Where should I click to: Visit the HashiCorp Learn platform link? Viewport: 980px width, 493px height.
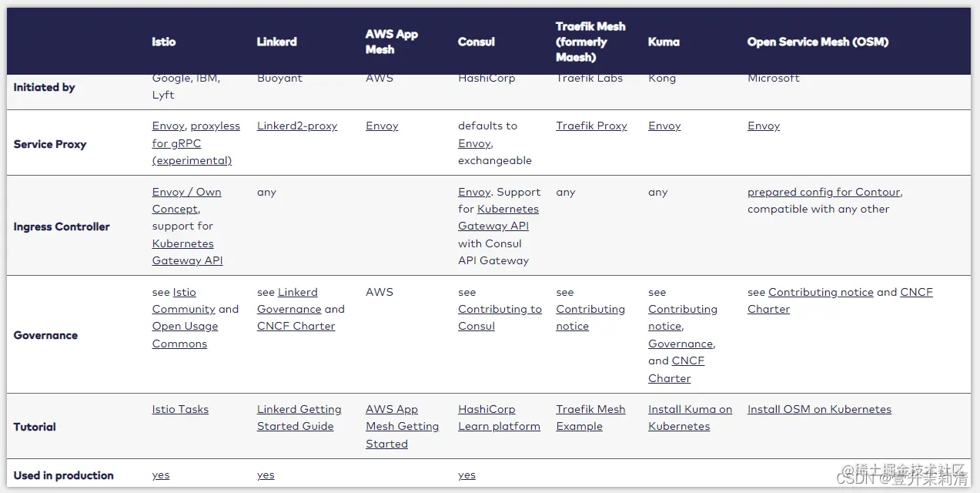click(499, 418)
